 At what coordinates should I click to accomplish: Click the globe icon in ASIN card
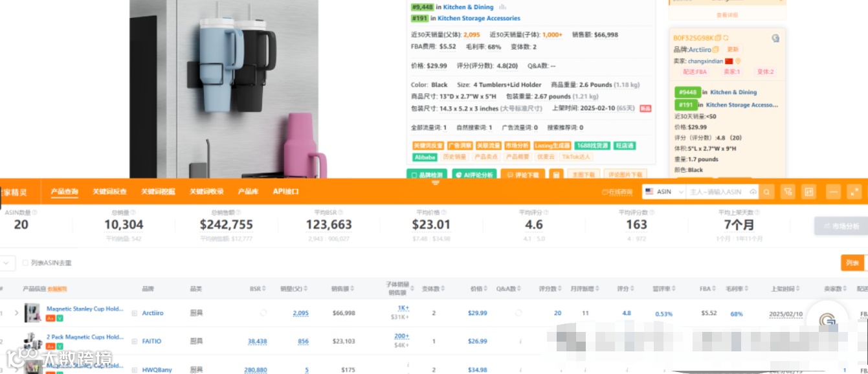775,38
